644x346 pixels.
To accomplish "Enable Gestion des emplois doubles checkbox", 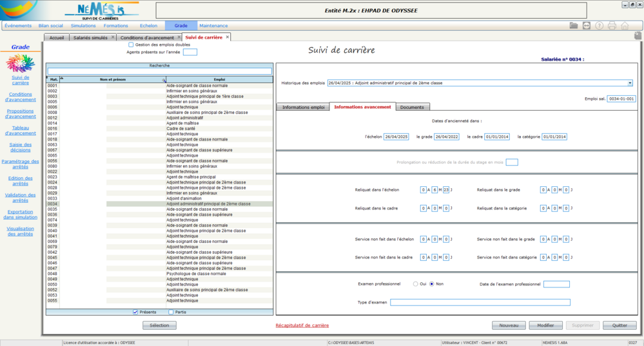I will click(131, 44).
